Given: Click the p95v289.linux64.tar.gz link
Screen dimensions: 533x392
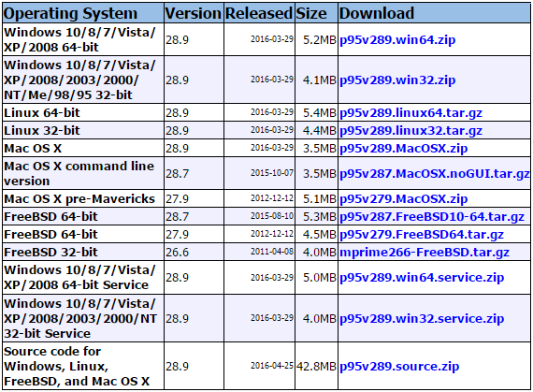Looking at the screenshot, I should pos(411,113).
